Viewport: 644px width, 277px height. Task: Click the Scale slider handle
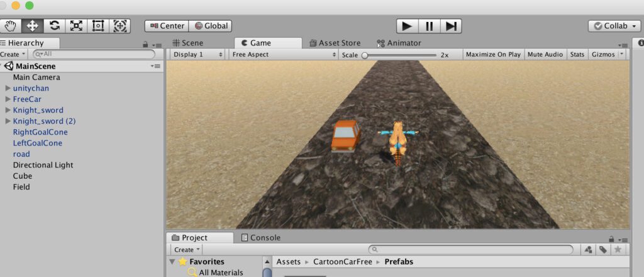coord(364,55)
